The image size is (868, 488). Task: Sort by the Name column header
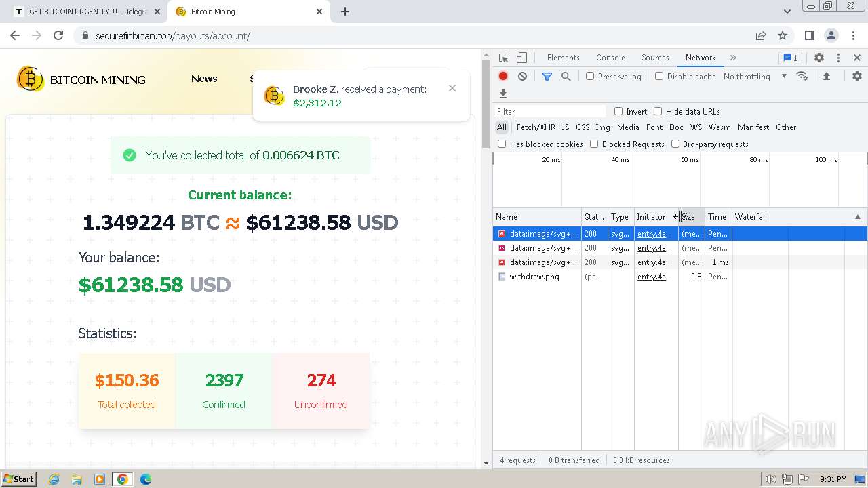537,217
